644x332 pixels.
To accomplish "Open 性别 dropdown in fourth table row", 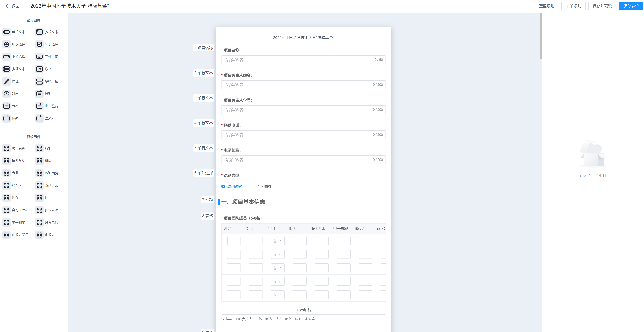I will (x=278, y=281).
